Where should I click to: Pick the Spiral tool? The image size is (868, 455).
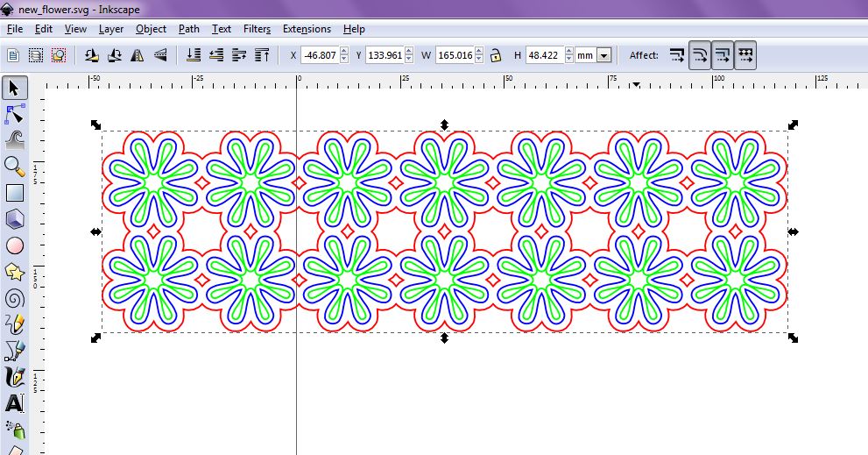15,299
